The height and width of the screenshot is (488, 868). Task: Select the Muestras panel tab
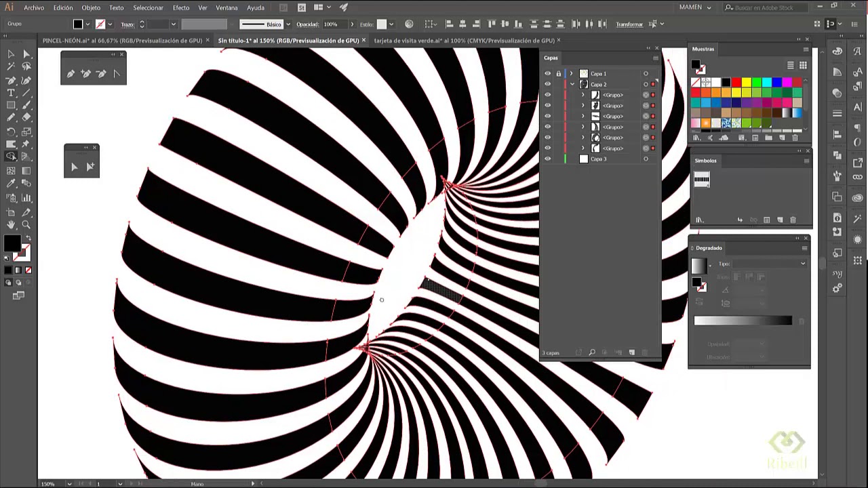(703, 49)
